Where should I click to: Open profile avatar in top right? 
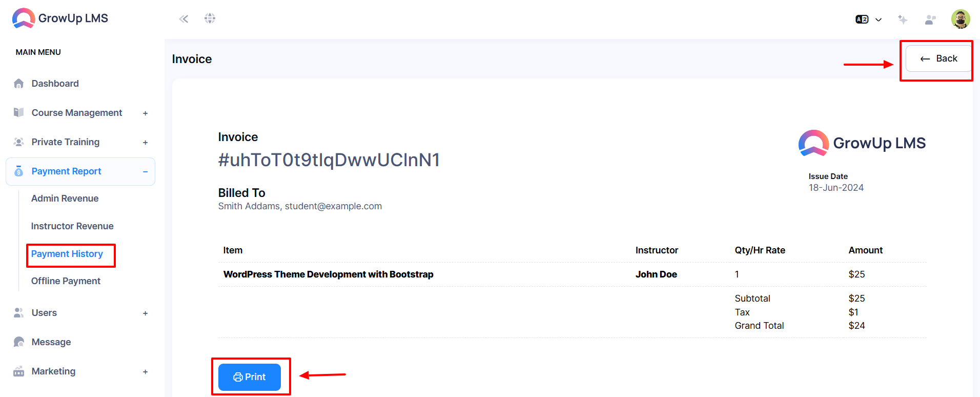(x=961, y=19)
